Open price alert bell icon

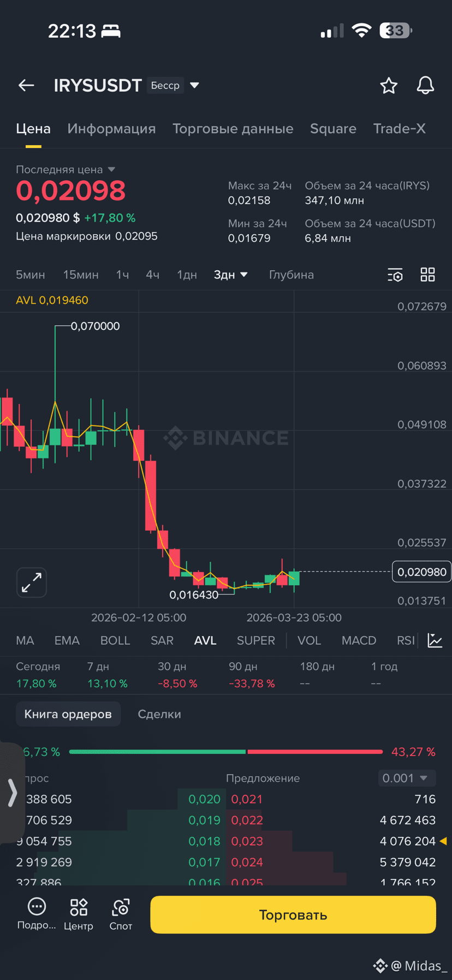(x=425, y=85)
